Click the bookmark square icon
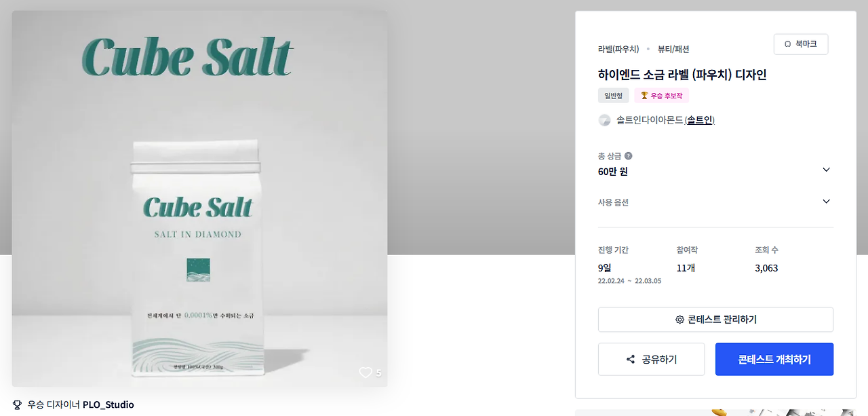The height and width of the screenshot is (416, 868). click(787, 44)
